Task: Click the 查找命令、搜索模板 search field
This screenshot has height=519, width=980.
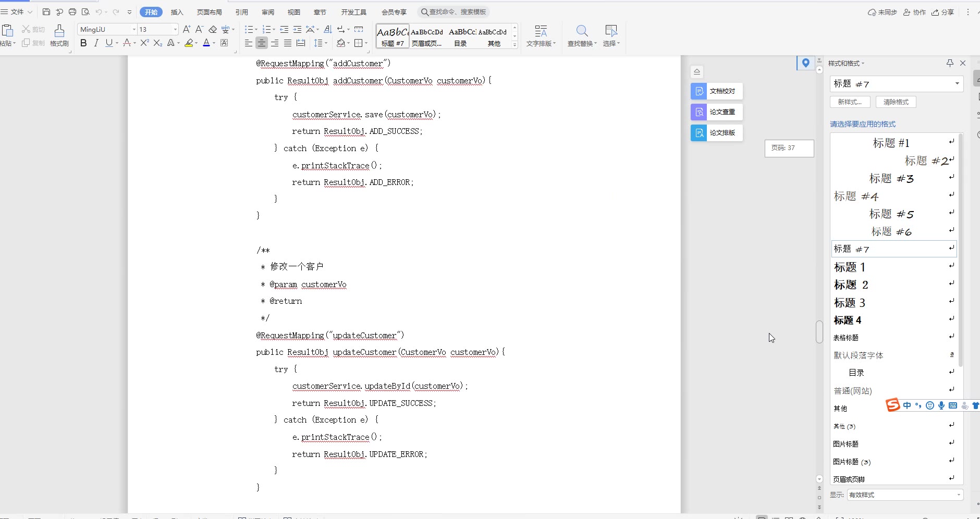Action: [x=455, y=12]
